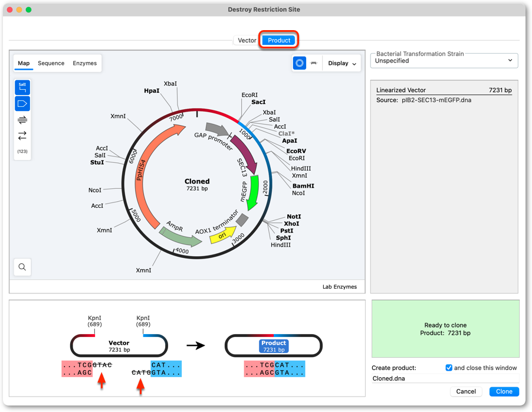Click the Cloned.dna filename field
Screen dimensions: 532x412
tap(445, 378)
